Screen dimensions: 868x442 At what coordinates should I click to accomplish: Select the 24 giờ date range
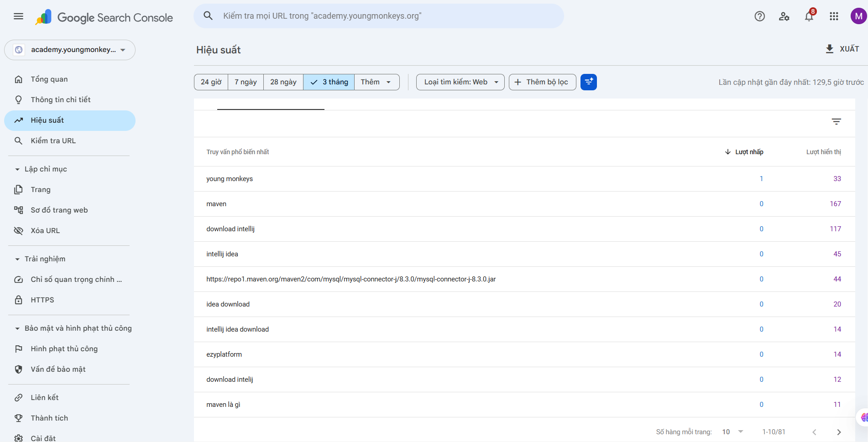[211, 82]
